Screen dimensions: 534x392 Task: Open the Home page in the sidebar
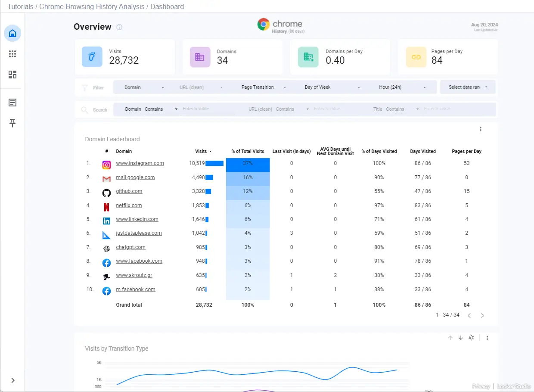(12, 33)
